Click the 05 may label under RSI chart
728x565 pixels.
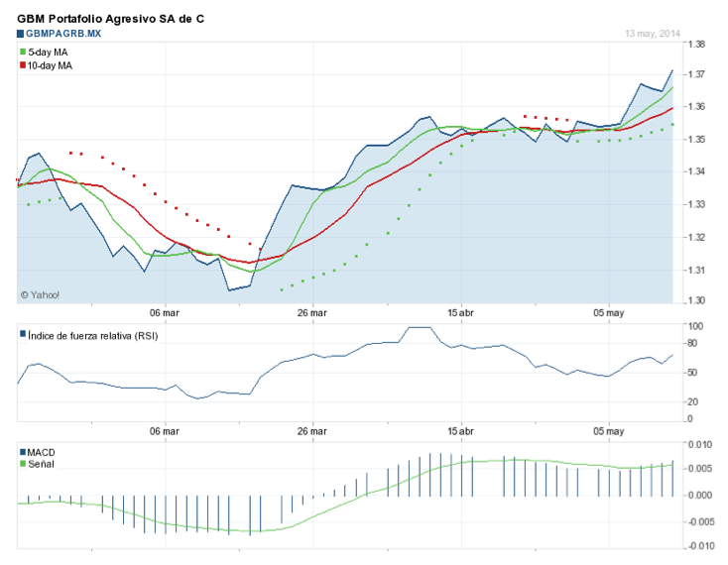[609, 431]
